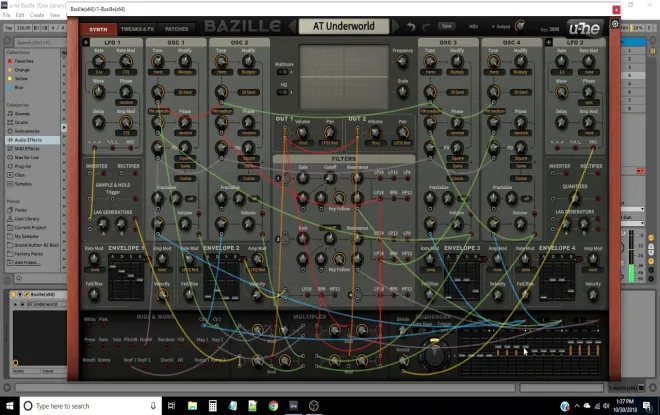Click the White noise output jack

(90, 326)
